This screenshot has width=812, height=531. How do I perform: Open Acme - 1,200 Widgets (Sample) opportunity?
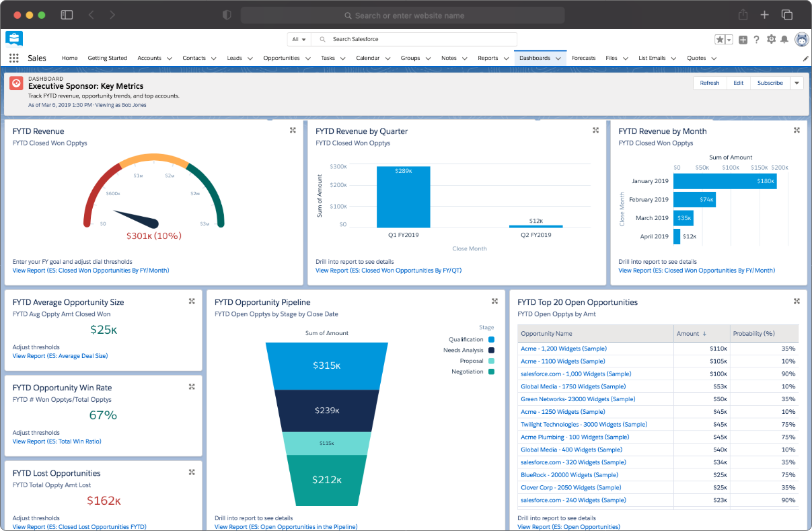tap(564, 349)
